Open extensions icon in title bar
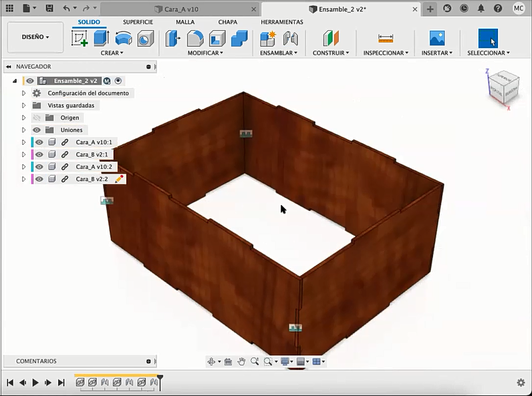Image resolution: width=532 pixels, height=396 pixels. pos(447,9)
